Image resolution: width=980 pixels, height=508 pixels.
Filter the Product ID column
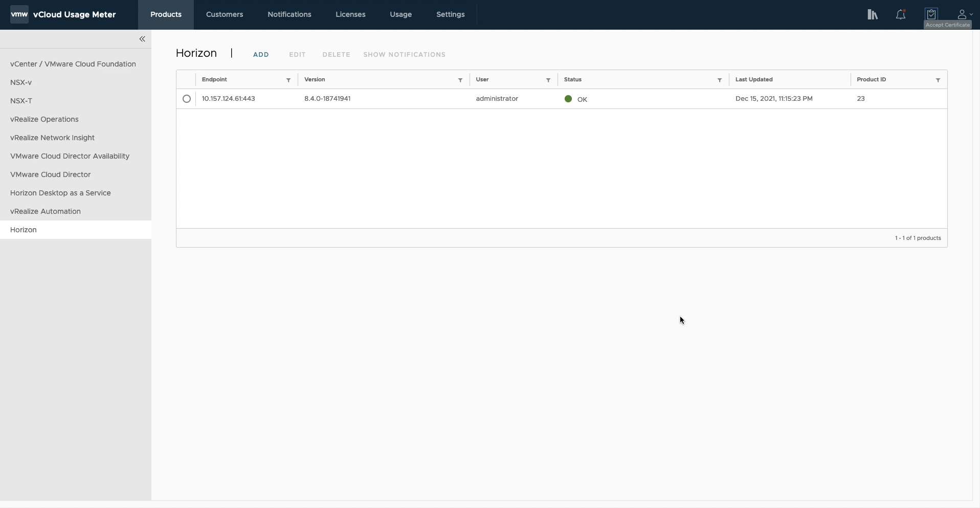938,80
